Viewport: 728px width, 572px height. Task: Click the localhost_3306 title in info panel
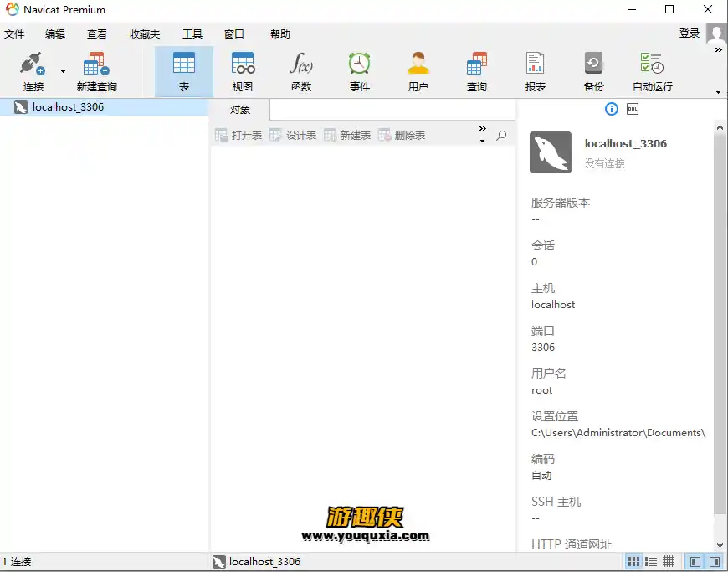click(625, 143)
